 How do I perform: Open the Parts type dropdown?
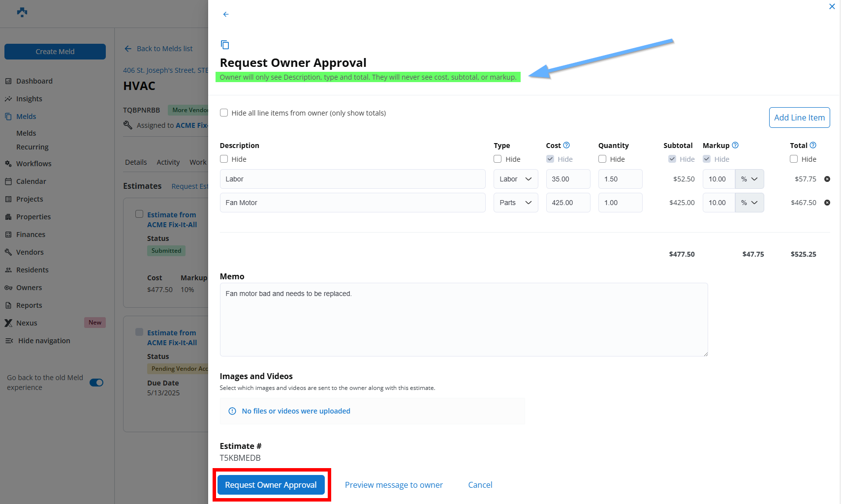tap(515, 203)
